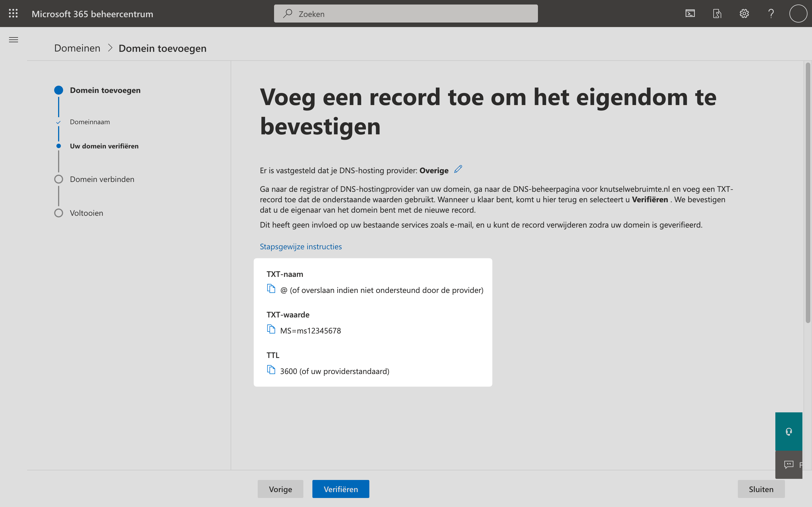
Task: Open the left navigation hamburger menu
Action: pos(14,39)
